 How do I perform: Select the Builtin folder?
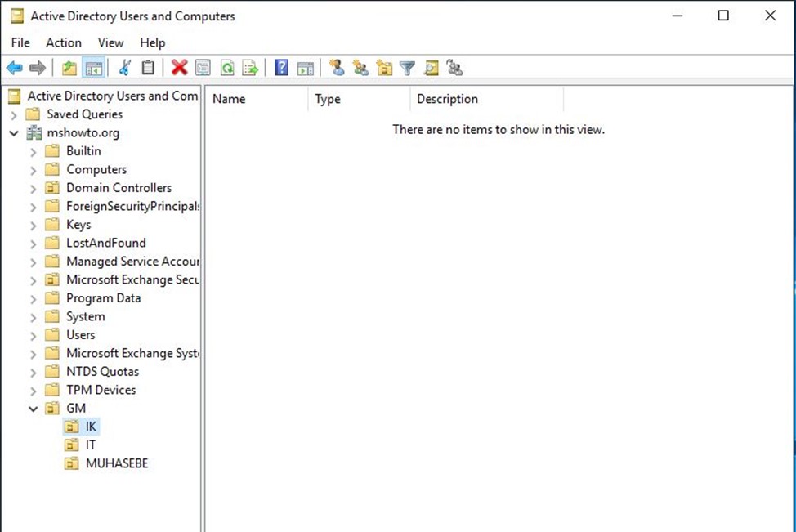[83, 150]
